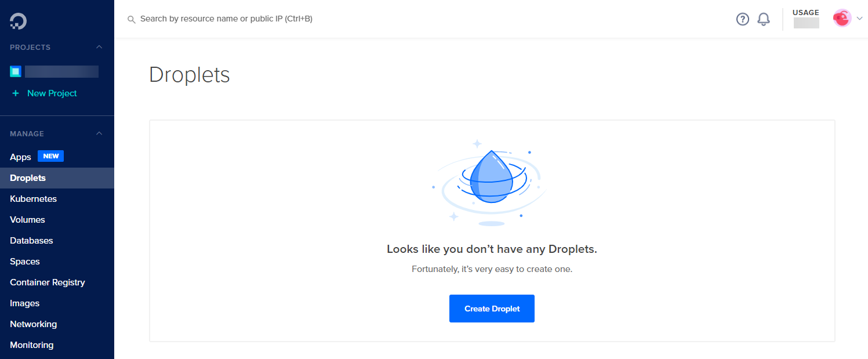The image size is (868, 359).
Task: Click the DigitalOcean logo icon
Action: click(18, 21)
